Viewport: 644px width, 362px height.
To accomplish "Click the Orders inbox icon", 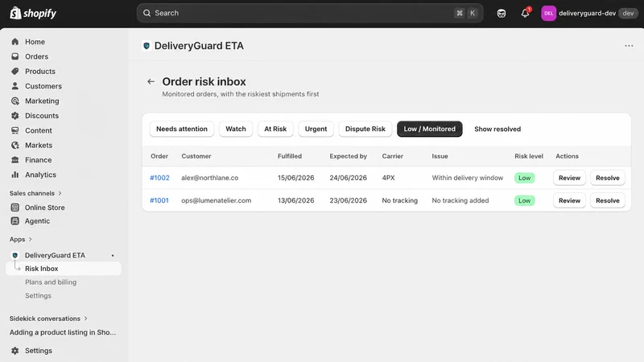I will pyautogui.click(x=15, y=56).
